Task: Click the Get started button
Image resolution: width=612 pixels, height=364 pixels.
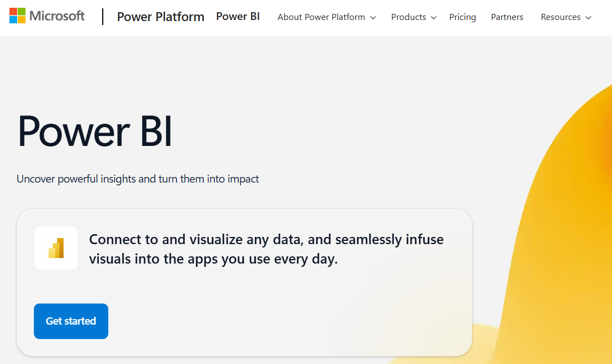Action: (71, 321)
